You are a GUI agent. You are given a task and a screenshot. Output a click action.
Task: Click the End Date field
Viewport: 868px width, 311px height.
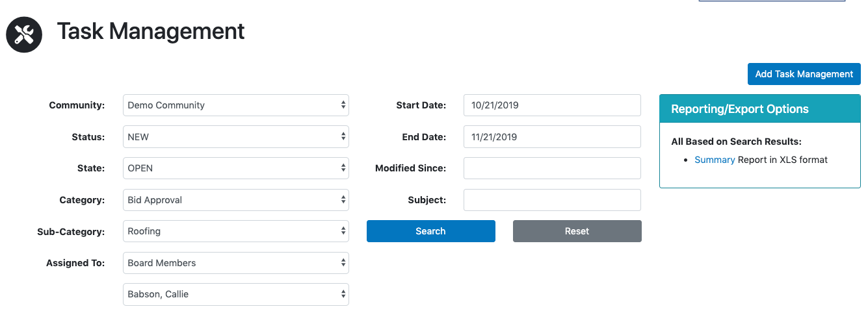click(x=552, y=137)
